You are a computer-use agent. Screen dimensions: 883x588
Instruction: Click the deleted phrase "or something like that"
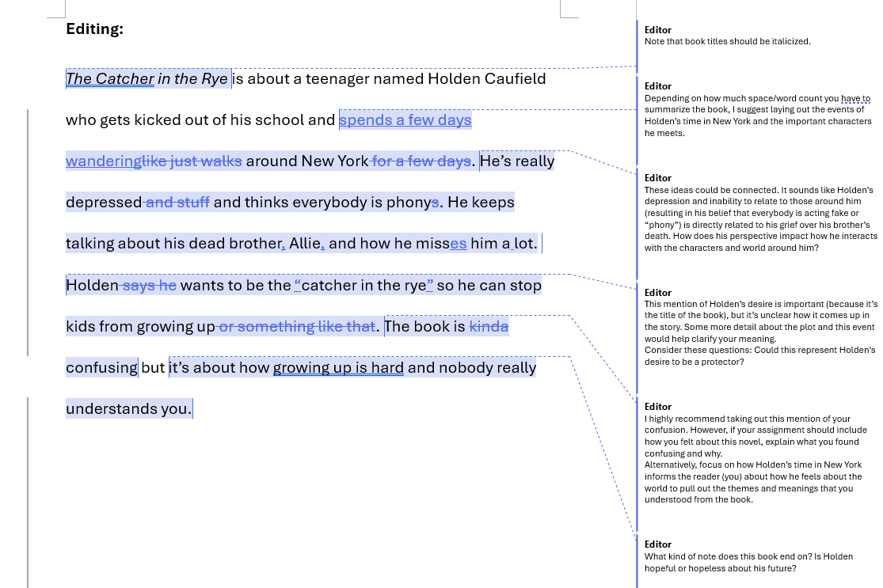296,326
